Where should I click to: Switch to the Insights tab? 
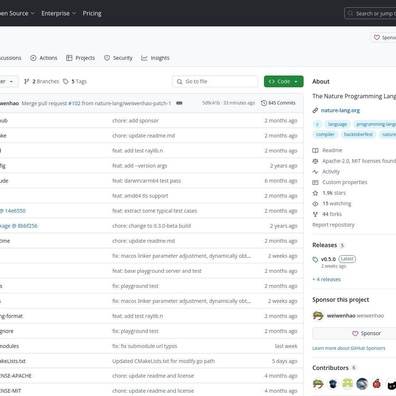[155, 58]
